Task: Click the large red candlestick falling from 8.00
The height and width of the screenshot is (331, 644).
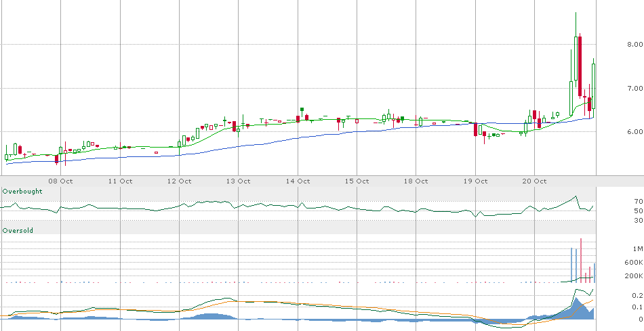Action: (x=580, y=66)
